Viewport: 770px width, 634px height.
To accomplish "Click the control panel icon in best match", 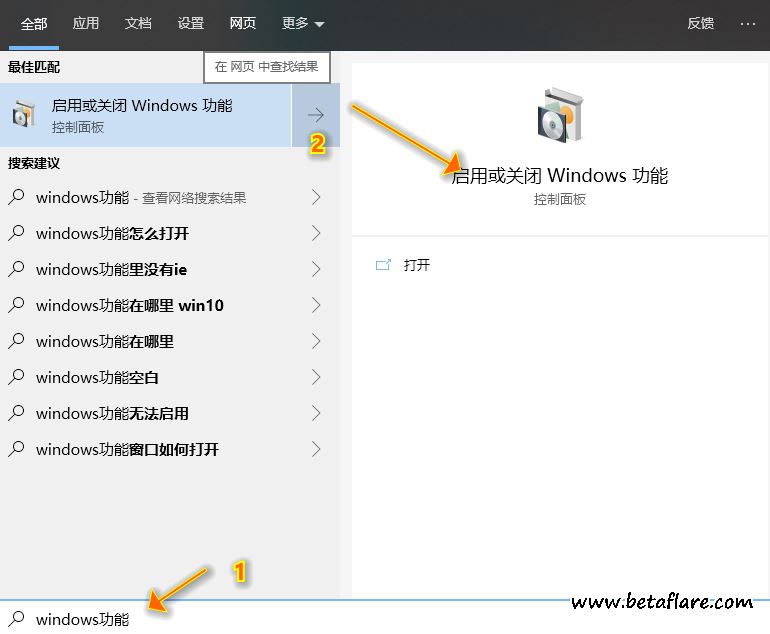I will [23, 114].
